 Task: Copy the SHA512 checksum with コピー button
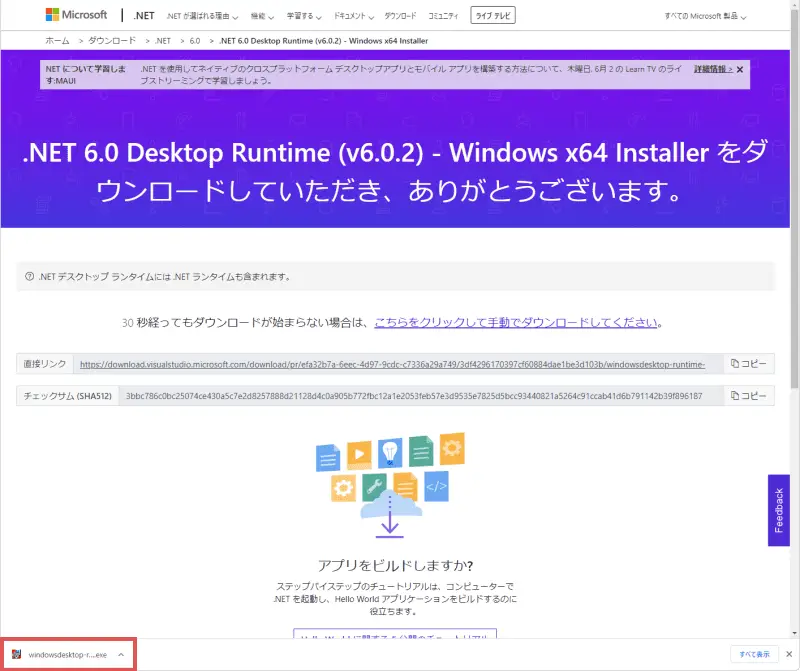[748, 396]
